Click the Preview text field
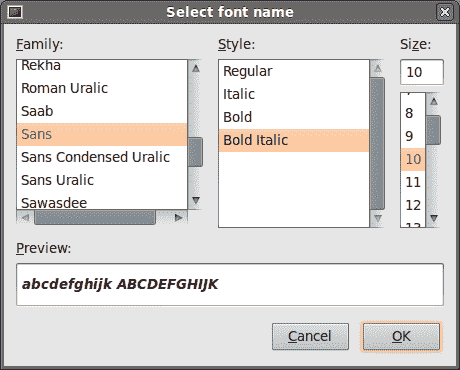Viewport: 460px width, 370px height. coord(230,285)
